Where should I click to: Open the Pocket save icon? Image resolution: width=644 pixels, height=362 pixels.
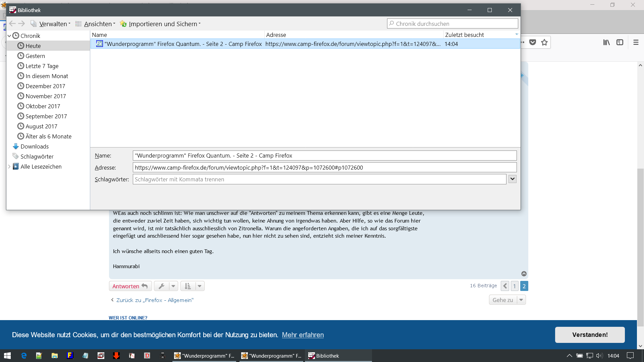(x=533, y=42)
